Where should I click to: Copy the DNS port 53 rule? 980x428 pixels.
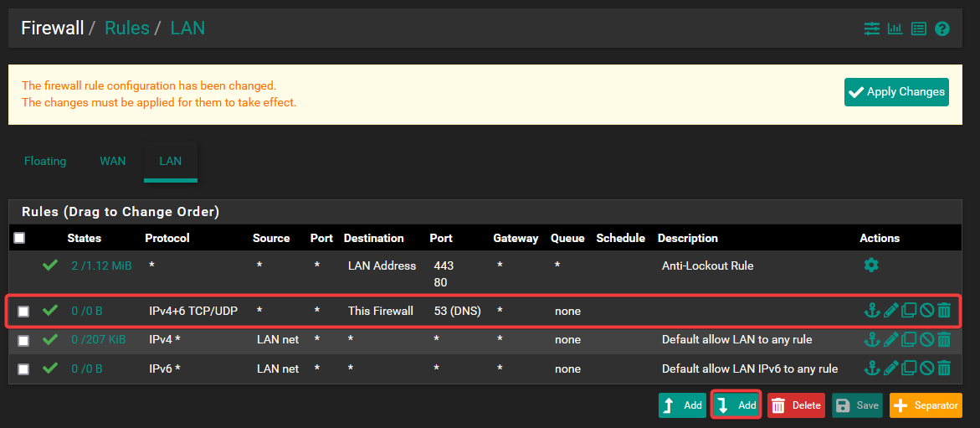pyautogui.click(x=909, y=311)
